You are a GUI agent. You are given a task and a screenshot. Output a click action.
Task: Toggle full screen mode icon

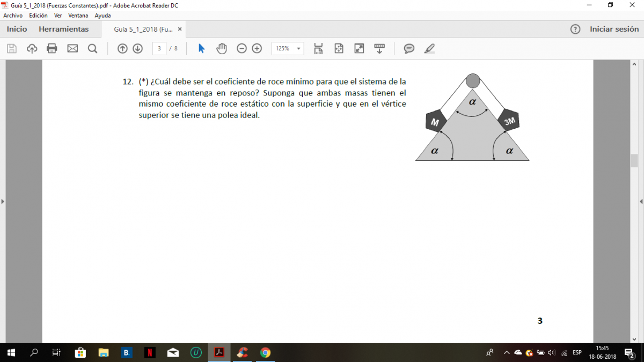click(x=359, y=49)
